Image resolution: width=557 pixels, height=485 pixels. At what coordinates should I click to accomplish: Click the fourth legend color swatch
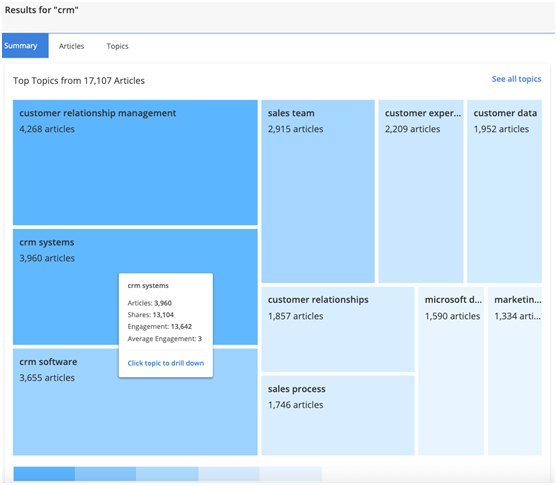point(229,474)
